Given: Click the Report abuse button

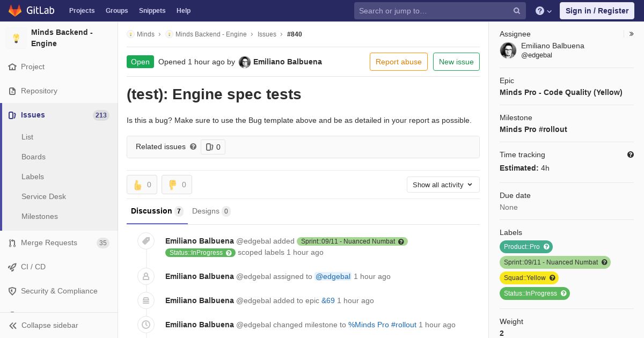Looking at the screenshot, I should click(399, 62).
